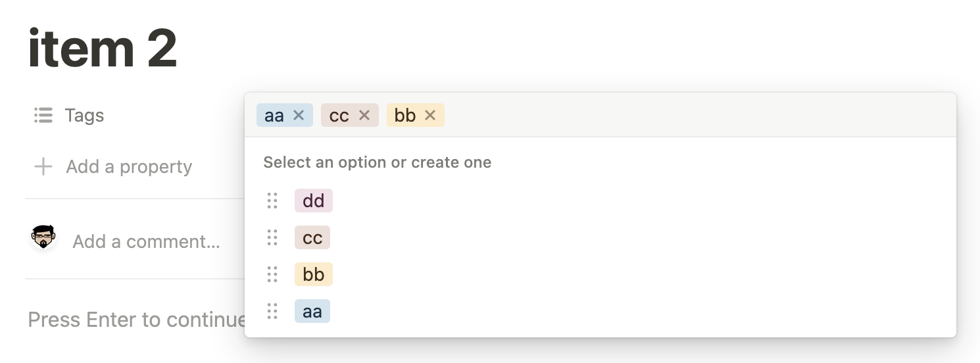Viewport: 980px width, 363px height.
Task: Remove the cc tag with its X
Action: (364, 116)
